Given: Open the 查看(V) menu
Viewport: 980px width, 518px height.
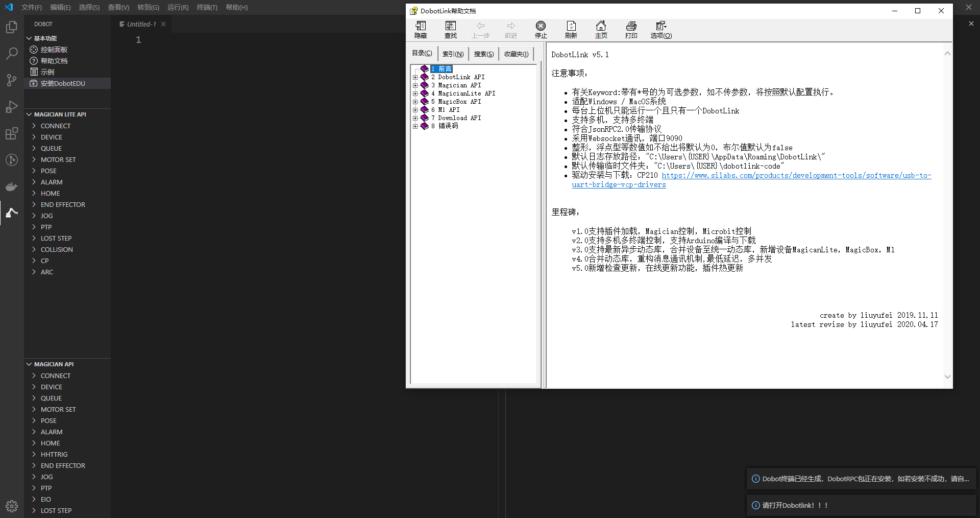Looking at the screenshot, I should point(118,7).
